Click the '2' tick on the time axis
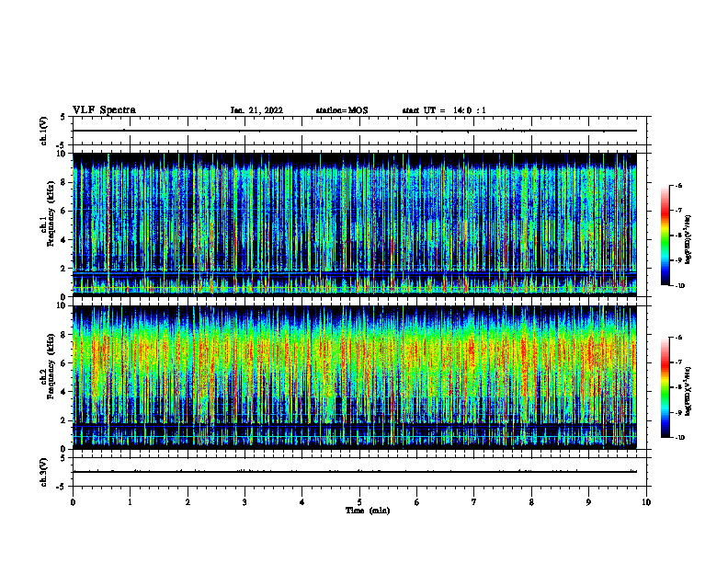Viewport: 728px width, 563px height. [x=188, y=502]
